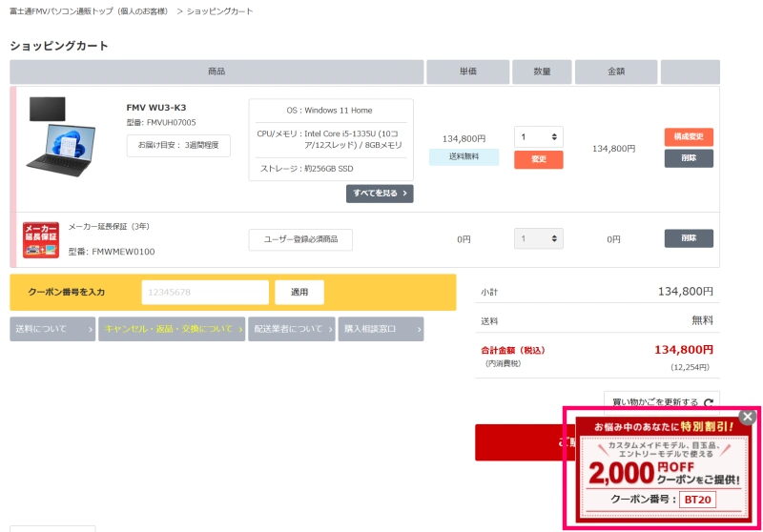
Task: Open the 配送業者について tab
Action: [x=291, y=329]
